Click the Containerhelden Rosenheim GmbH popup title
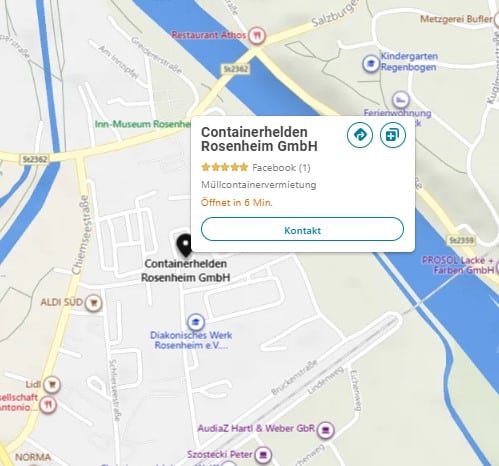The image size is (499, 466). pyautogui.click(x=259, y=139)
